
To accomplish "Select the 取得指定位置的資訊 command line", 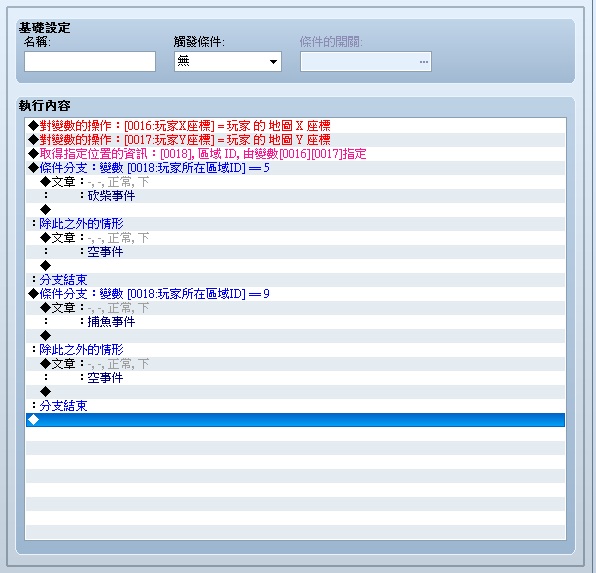I will point(295,154).
